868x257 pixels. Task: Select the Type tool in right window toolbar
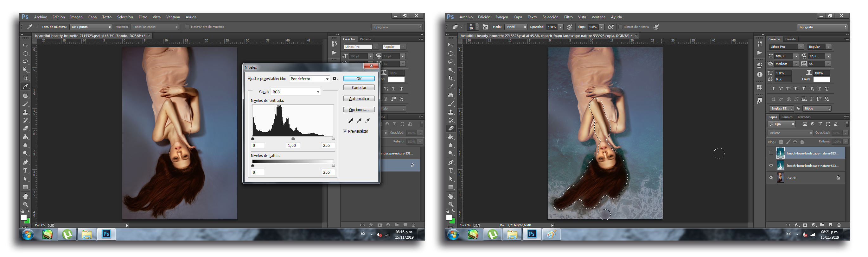coord(450,171)
